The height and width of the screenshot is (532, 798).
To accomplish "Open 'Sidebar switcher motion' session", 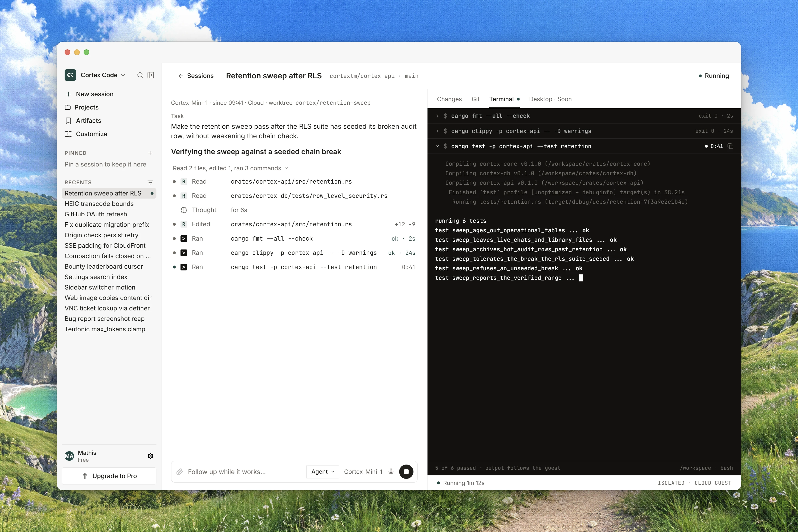I will point(100,287).
